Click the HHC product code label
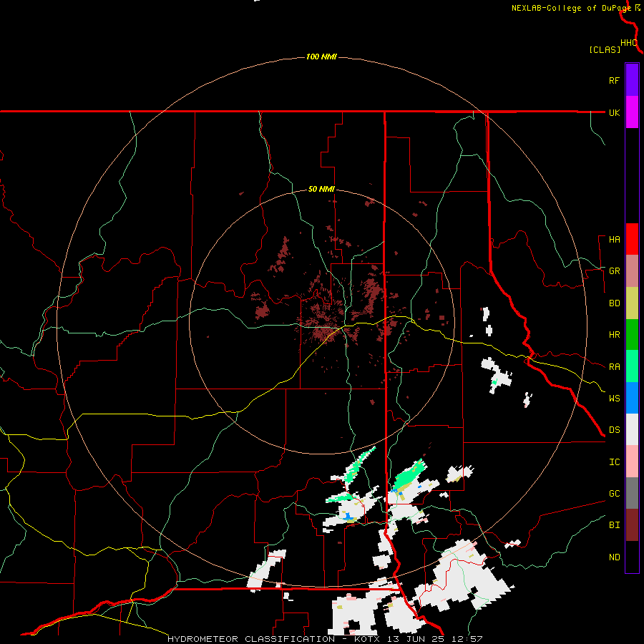Image resolution: width=644 pixels, height=644 pixels. tap(629, 43)
